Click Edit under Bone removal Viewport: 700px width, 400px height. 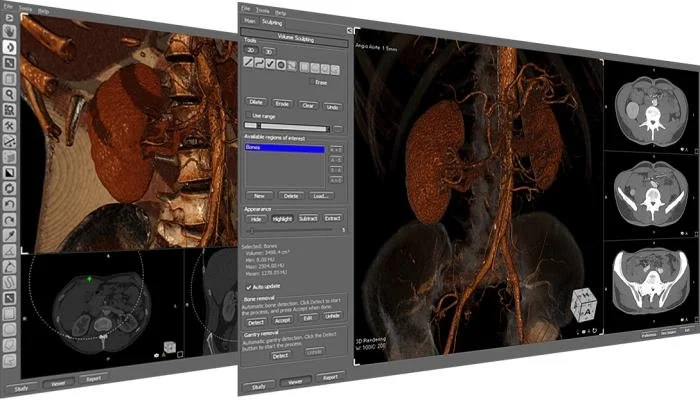[x=308, y=318]
